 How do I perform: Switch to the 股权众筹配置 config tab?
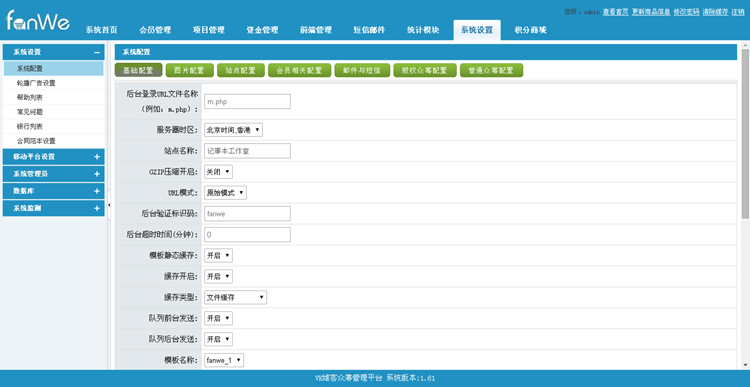pyautogui.click(x=424, y=70)
